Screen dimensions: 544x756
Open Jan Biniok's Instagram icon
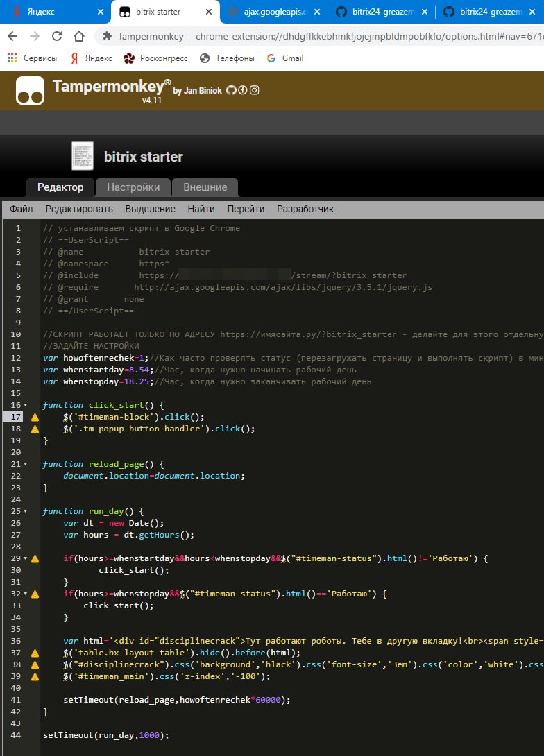(x=254, y=90)
